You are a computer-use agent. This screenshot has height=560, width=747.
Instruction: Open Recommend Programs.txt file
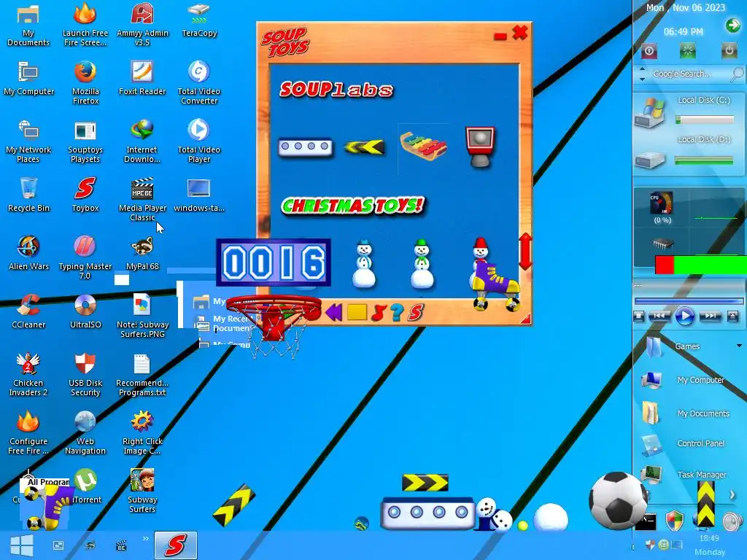(142, 374)
